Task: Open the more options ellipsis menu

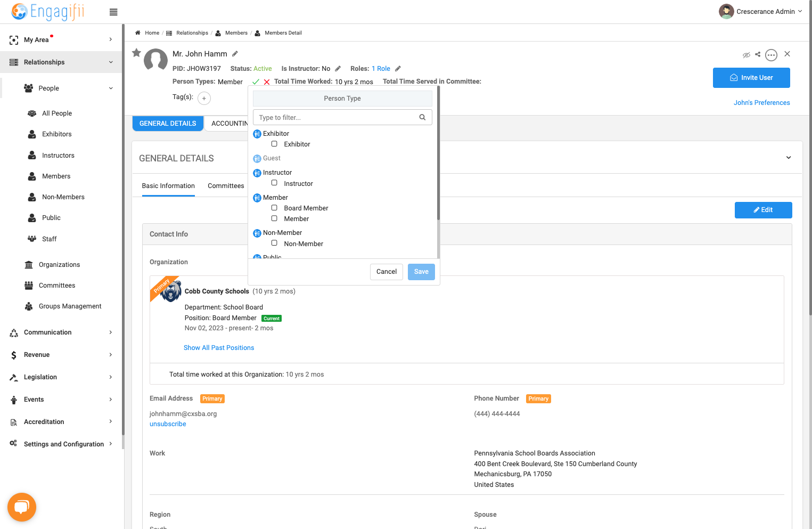Action: pos(771,55)
